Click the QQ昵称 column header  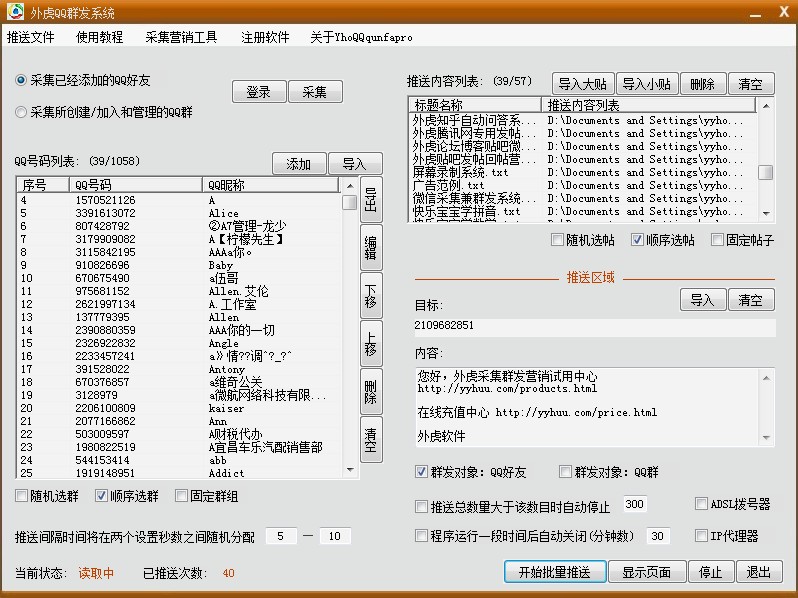tap(270, 185)
